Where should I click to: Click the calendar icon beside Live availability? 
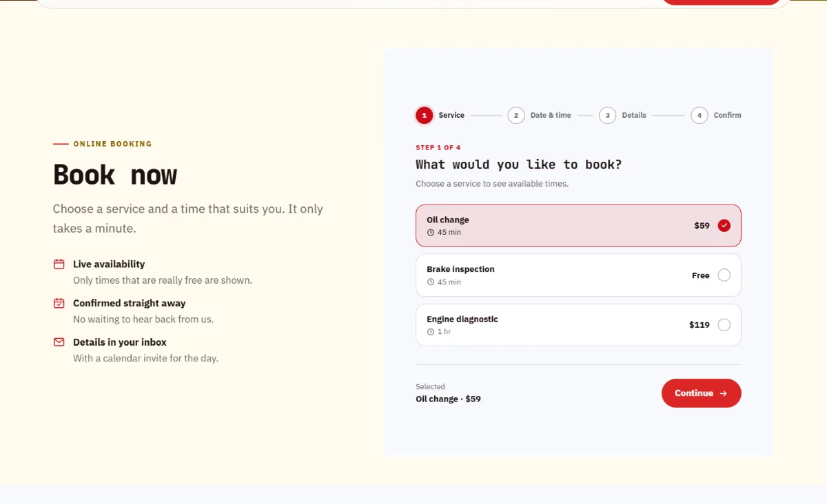[59, 264]
